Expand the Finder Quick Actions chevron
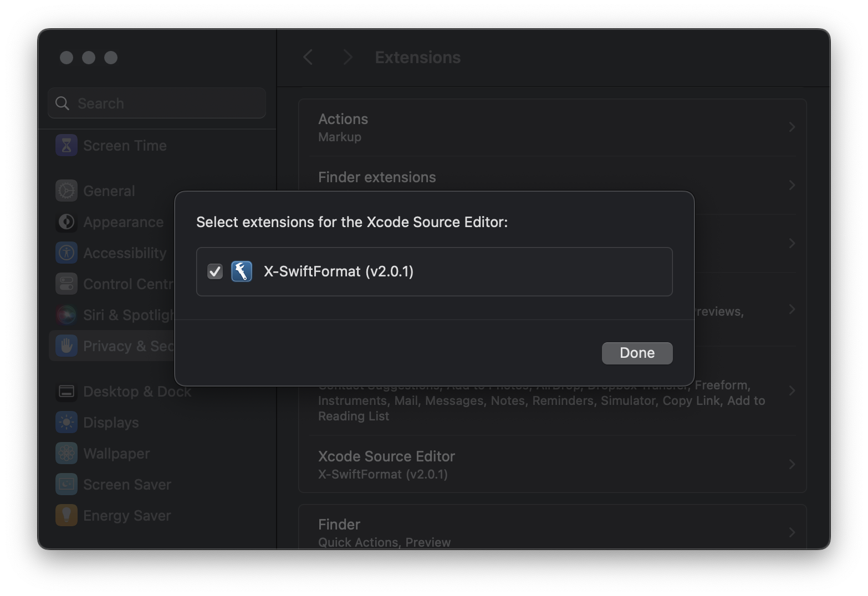 click(x=792, y=532)
